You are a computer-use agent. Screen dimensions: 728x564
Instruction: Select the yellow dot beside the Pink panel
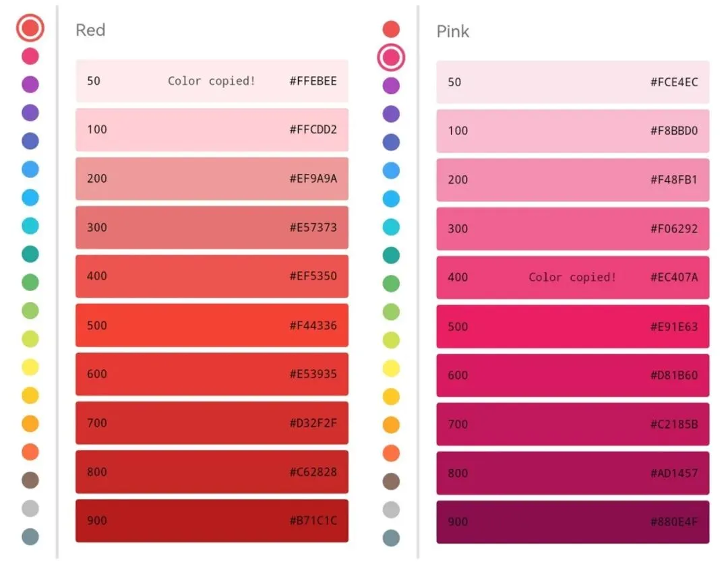click(x=391, y=369)
